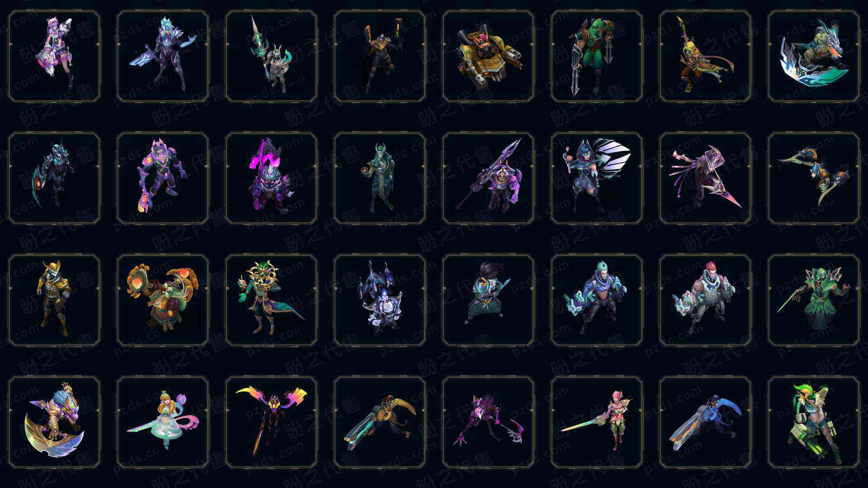Open the blonde girl in white dress skin
Image resolution: width=868 pixels, height=488 pixels.
click(x=163, y=422)
